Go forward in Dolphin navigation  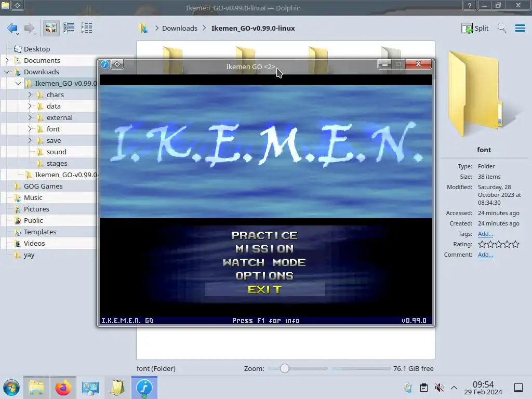point(30,28)
